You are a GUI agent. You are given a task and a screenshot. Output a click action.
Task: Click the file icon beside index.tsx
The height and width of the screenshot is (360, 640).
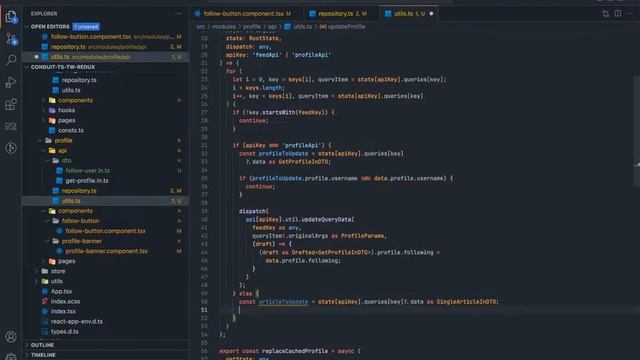[x=45, y=311]
